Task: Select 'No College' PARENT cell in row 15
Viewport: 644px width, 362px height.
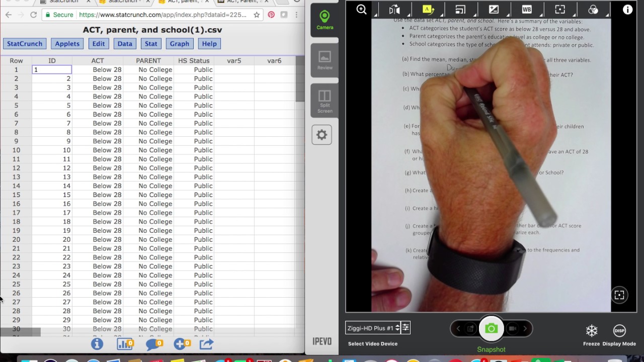Action: click(148, 195)
